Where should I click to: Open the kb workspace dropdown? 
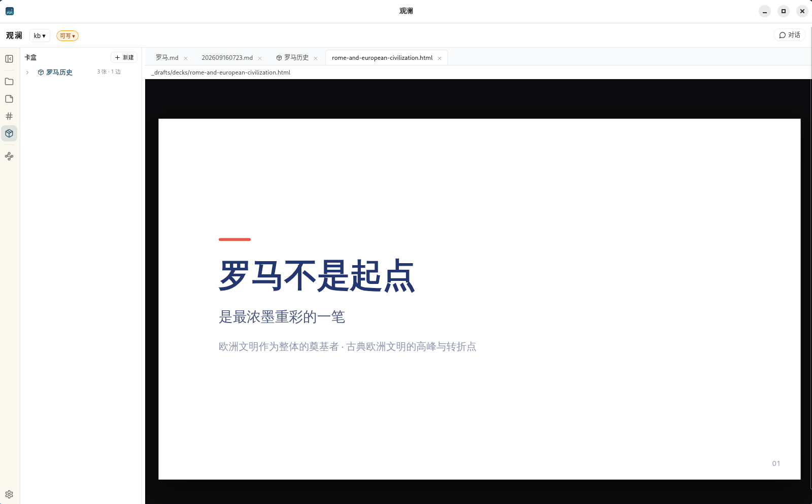40,36
